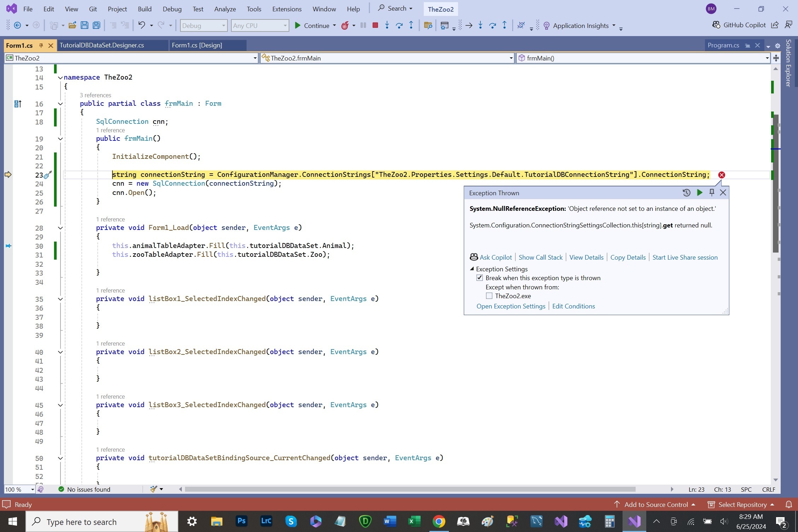Click the red error icon on line 23
The height and width of the screenshot is (532, 798).
pos(722,175)
